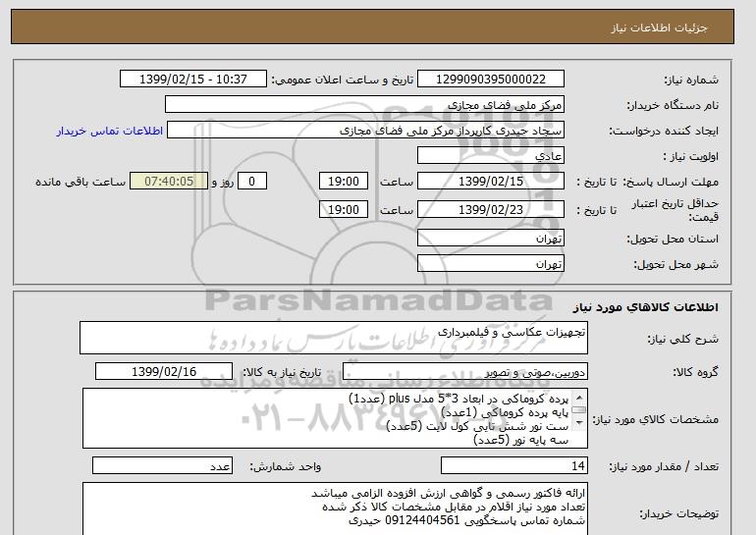Viewport: 756px width, 535px height.
Task: Click page header جزئیات اطلاعات نیاز
Action: [659, 27]
